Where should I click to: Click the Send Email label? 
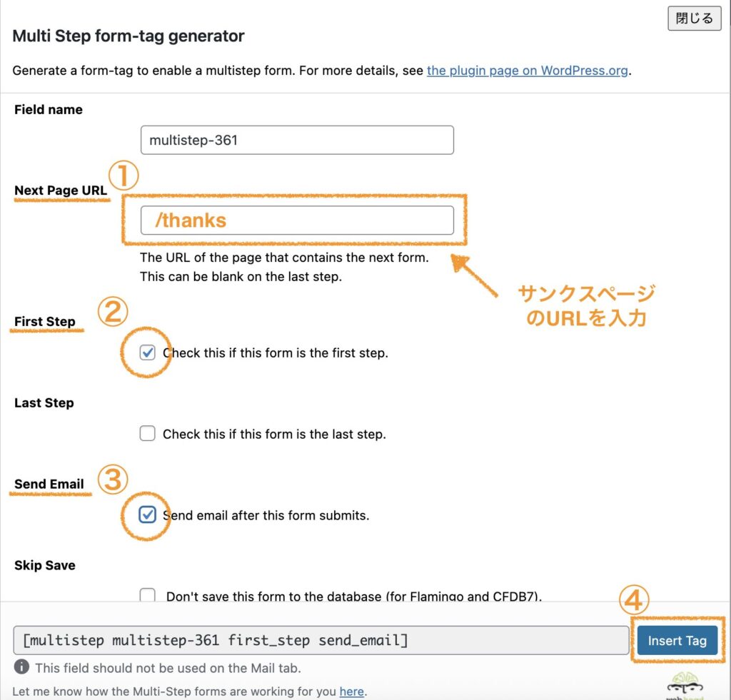click(x=49, y=484)
